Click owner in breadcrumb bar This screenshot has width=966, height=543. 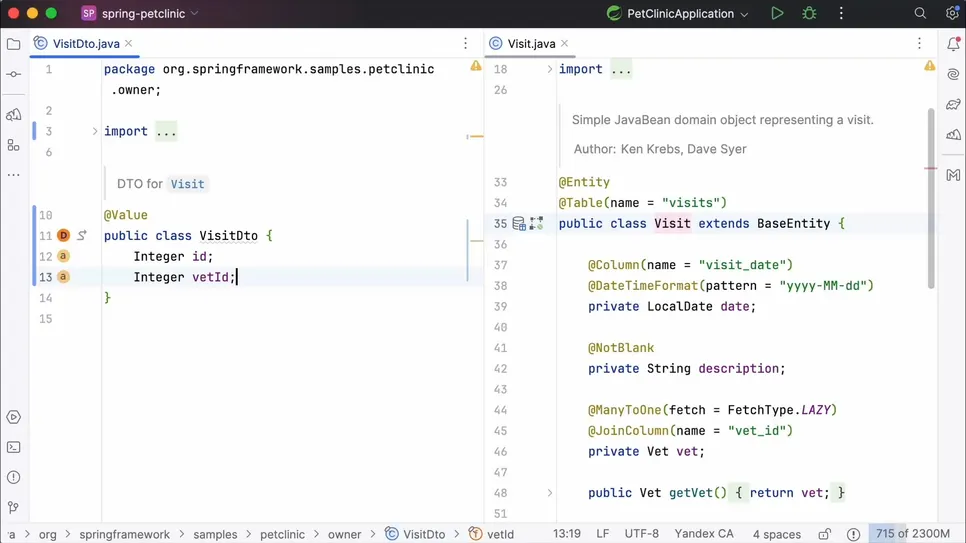(344, 534)
